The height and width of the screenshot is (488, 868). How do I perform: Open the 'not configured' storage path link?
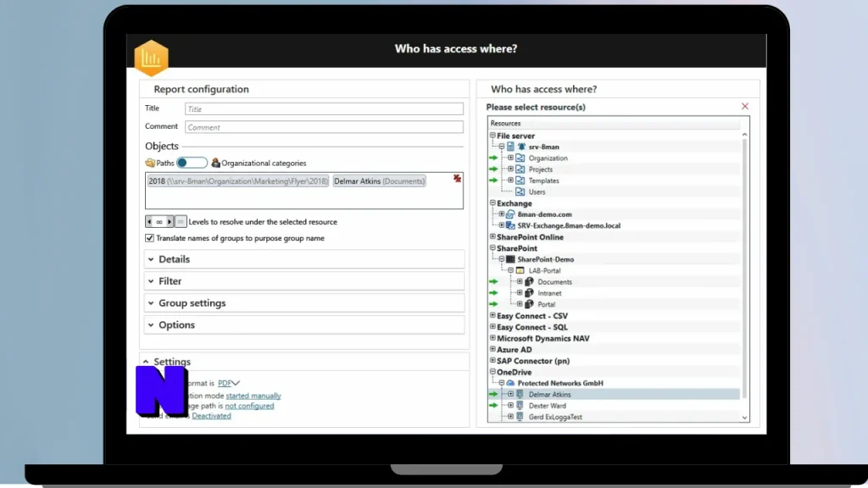[249, 406]
